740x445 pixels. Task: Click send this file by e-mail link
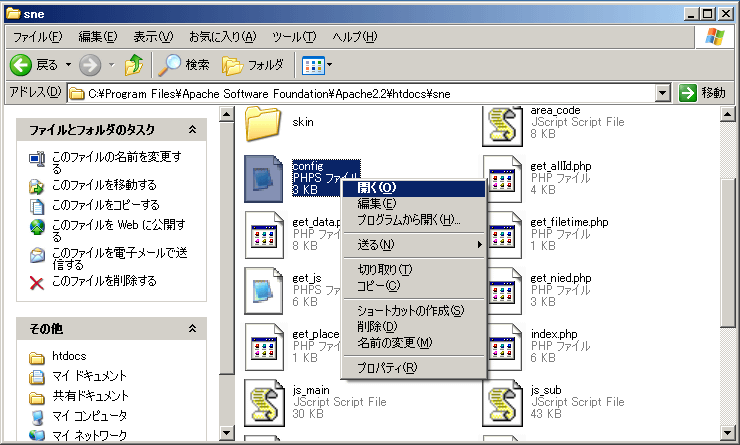click(x=119, y=258)
